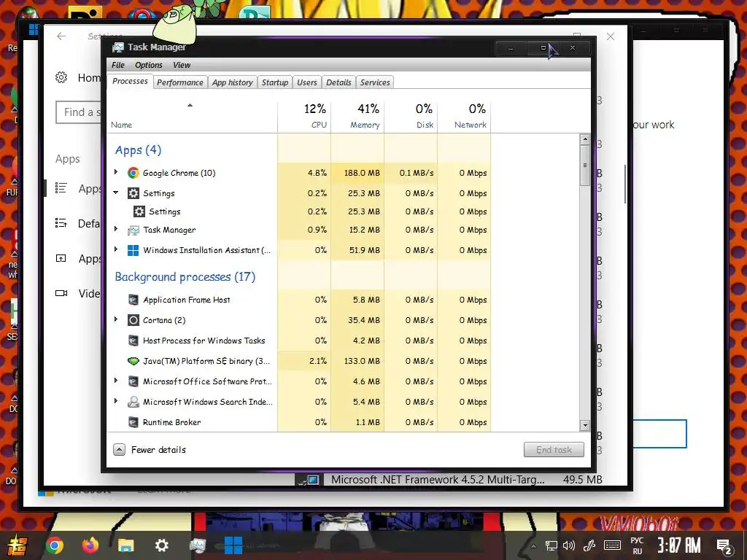
Task: Open Firefox from the taskbar
Action: (90, 545)
